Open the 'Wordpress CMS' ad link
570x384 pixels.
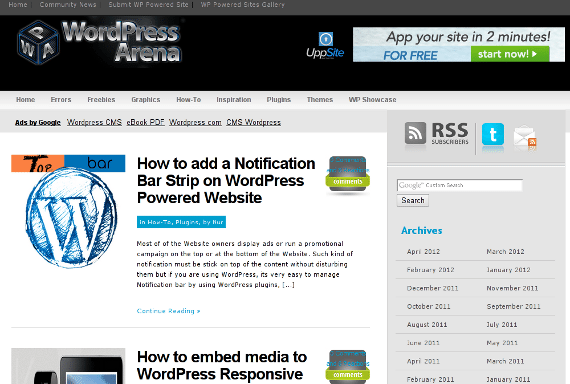[x=94, y=123]
